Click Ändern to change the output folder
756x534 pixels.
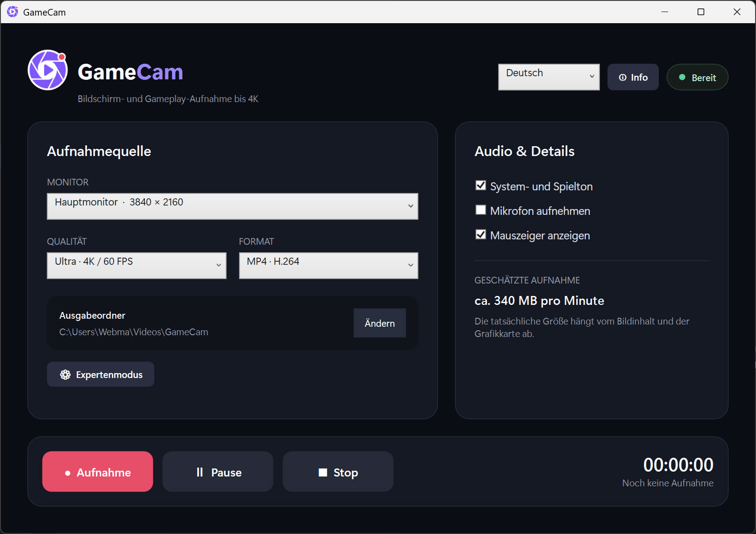(x=380, y=323)
